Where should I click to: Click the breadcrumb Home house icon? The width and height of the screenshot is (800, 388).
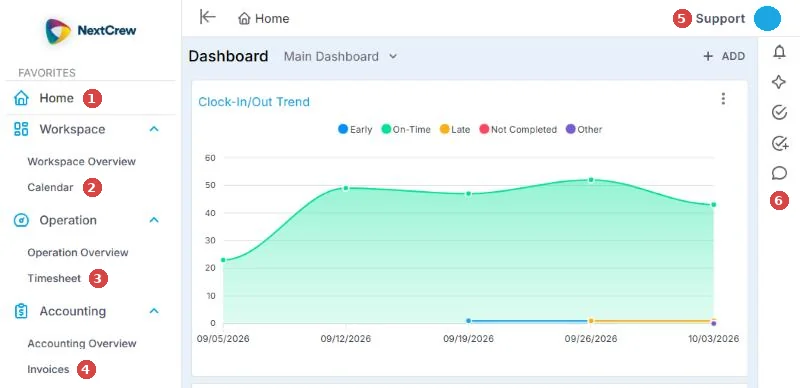(244, 19)
